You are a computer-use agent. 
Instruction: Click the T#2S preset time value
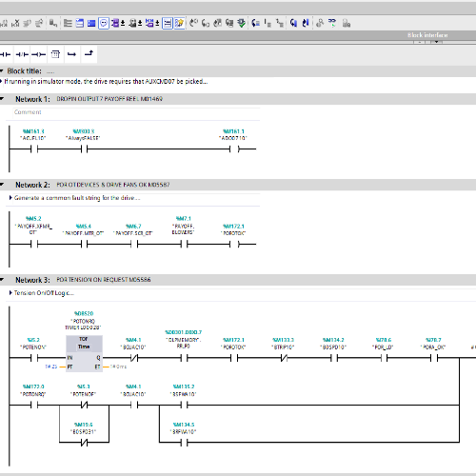tap(51, 367)
